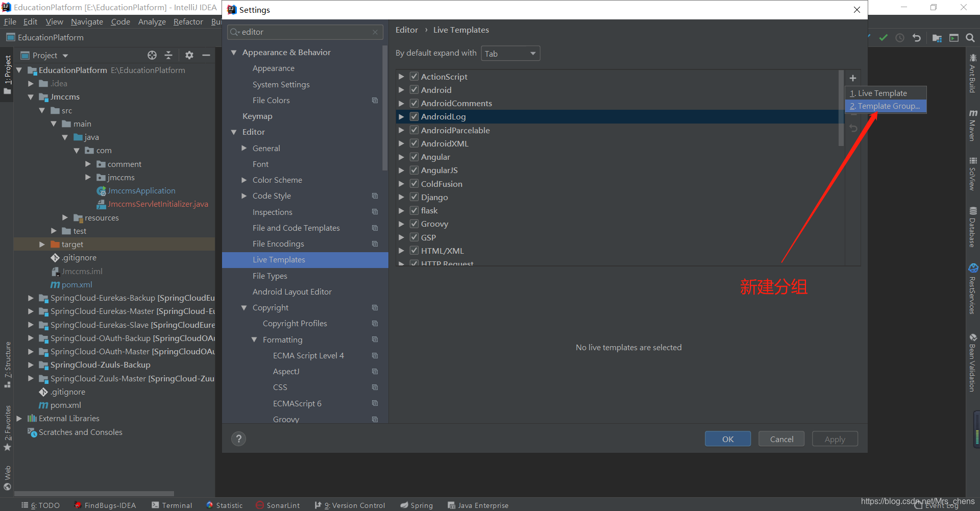Open the Spring tool window
This screenshot has height=511, width=980.
[416, 505]
